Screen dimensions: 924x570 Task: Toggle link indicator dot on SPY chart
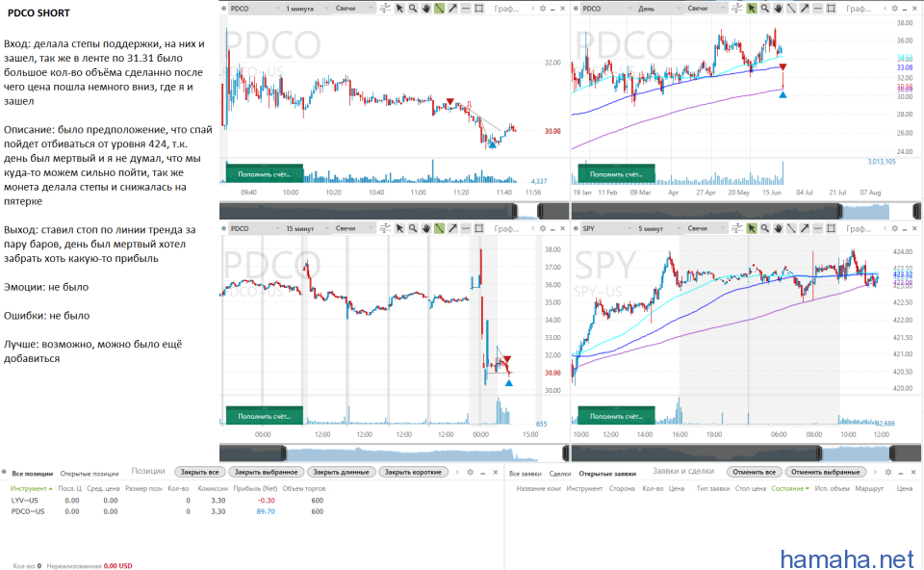pos(576,228)
